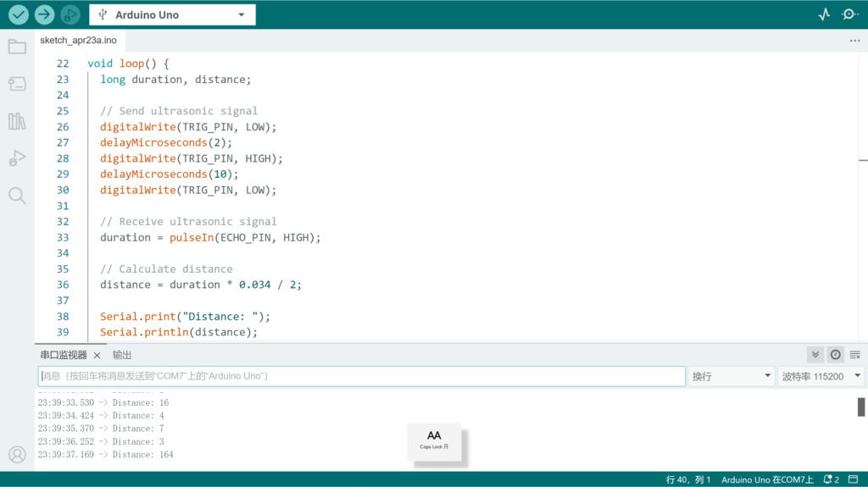This screenshot has height=487, width=868.
Task: Toggle the bottom panel from status bar
Action: click(x=854, y=479)
